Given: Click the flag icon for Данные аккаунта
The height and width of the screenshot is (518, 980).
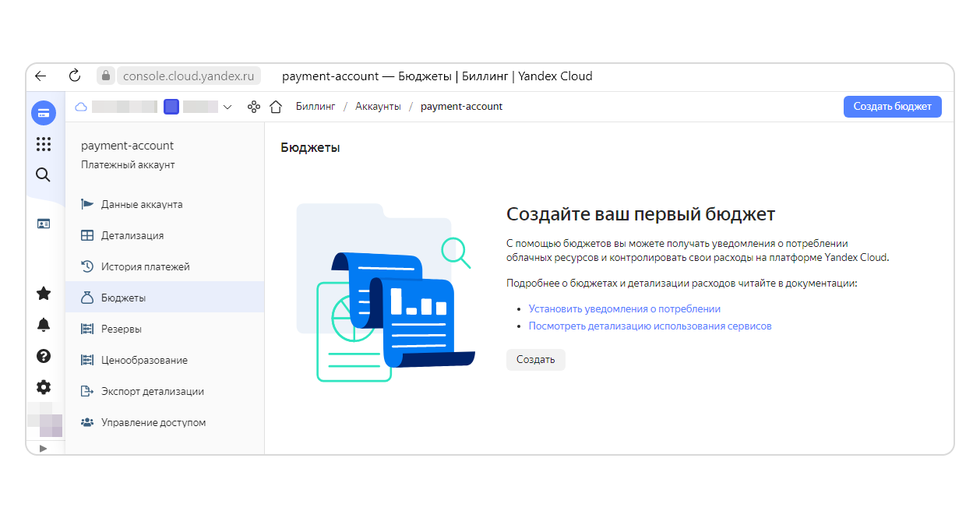Looking at the screenshot, I should 87,204.
